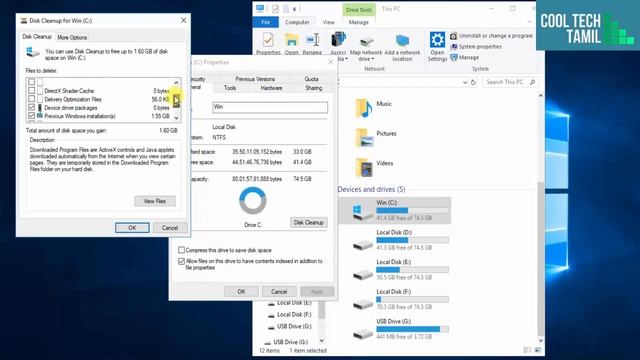This screenshot has height=360, width=640.
Task: Click the files list scrollbar thumb
Action: (176, 100)
